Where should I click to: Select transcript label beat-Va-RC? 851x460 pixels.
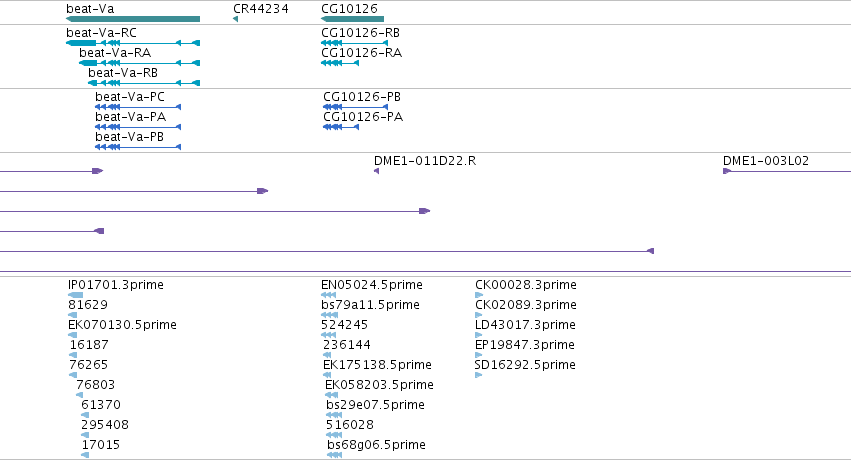101,33
